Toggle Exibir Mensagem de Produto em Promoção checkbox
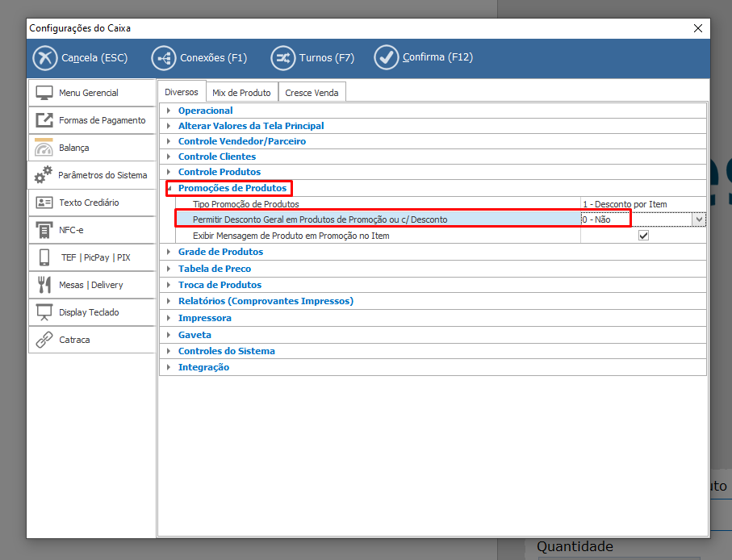 pyautogui.click(x=643, y=236)
